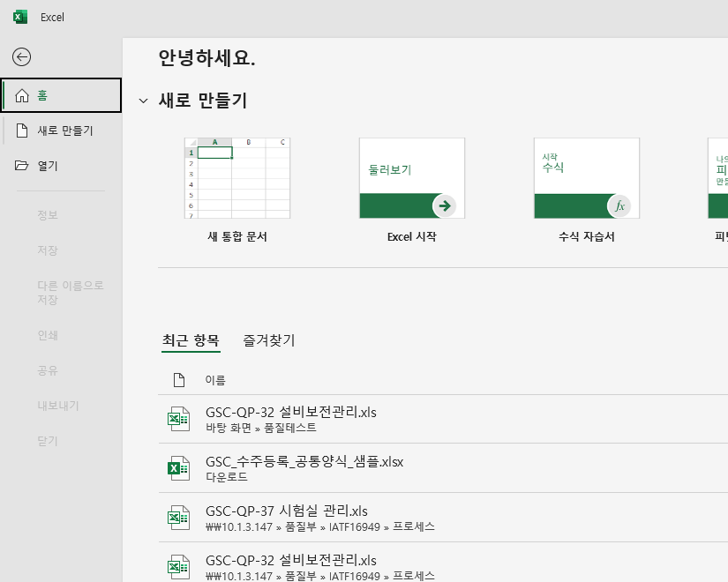Switch to the 즐겨찾기 tab

tap(269, 340)
